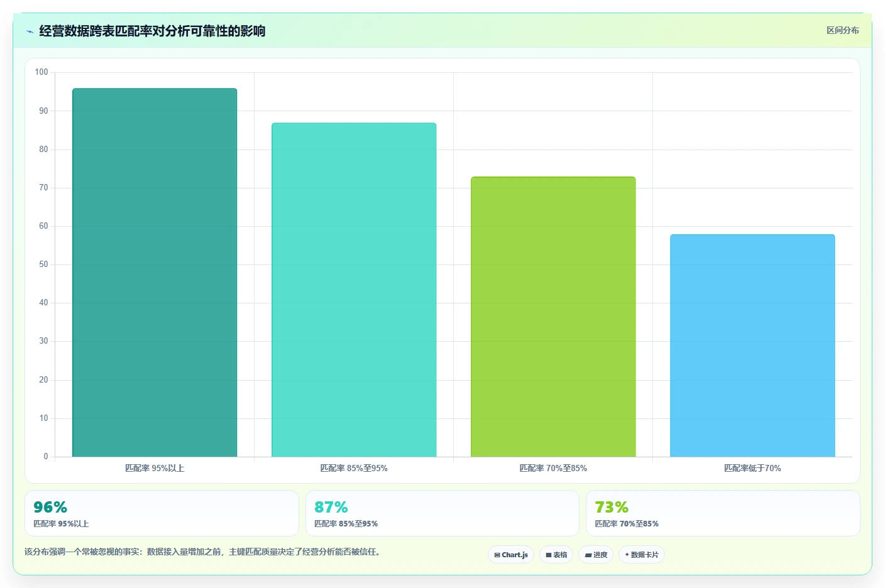Click x-axis label 匹配率低于70%
Image resolution: width=885 pixels, height=588 pixels.
[x=752, y=468]
